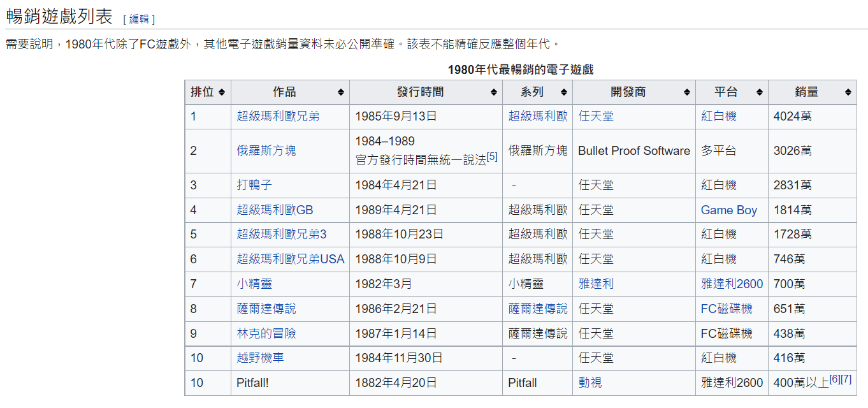Open footnote [7] reference
868x408 pixels.
click(x=846, y=379)
